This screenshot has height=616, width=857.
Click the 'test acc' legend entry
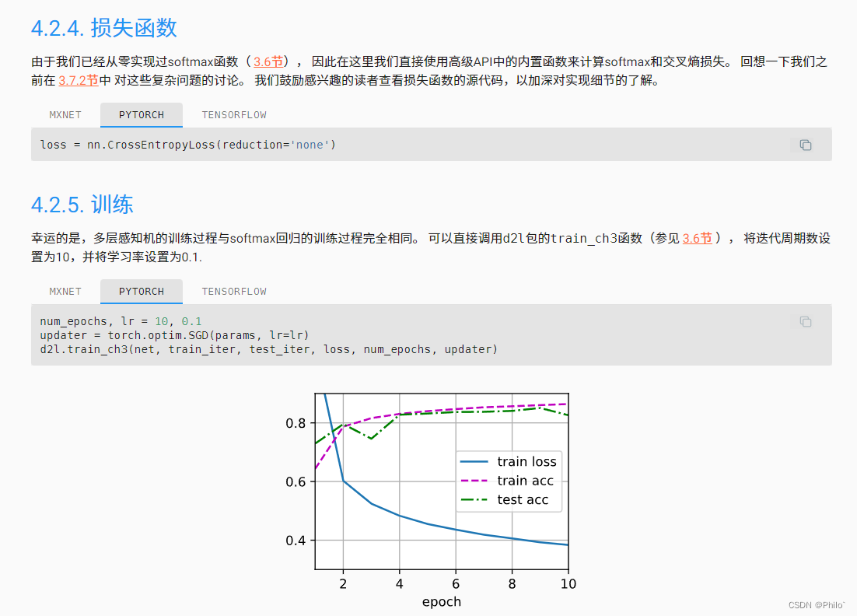point(505,499)
